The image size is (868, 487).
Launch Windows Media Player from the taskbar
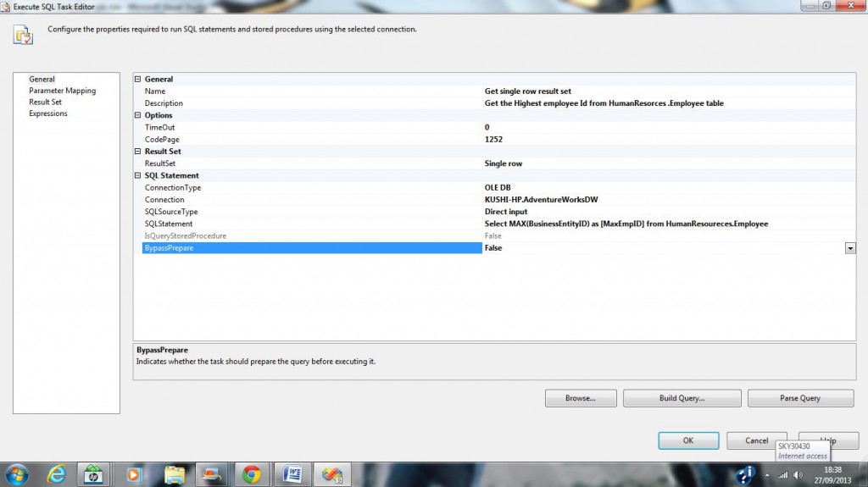coord(134,474)
